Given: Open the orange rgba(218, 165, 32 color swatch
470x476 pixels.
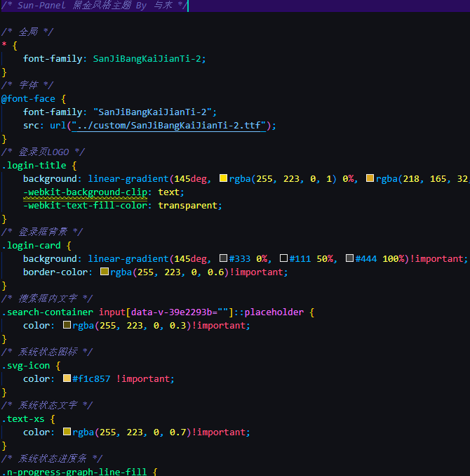Looking at the screenshot, I should [x=370, y=178].
